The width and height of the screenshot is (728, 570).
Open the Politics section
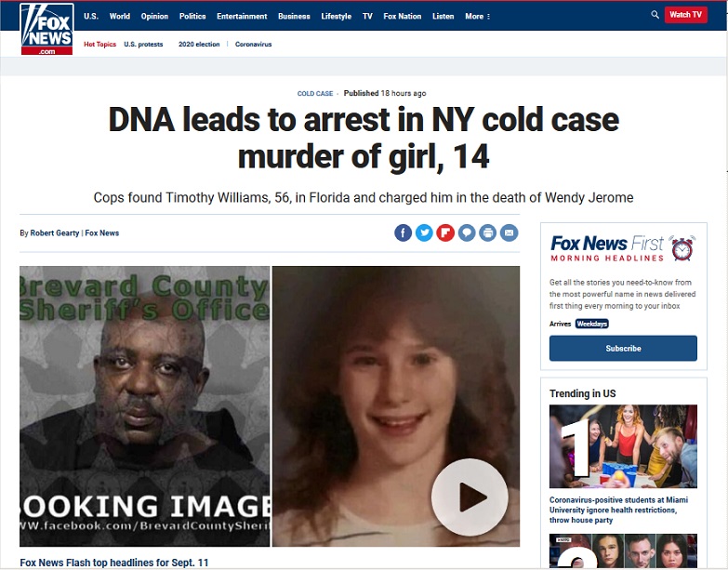click(192, 16)
